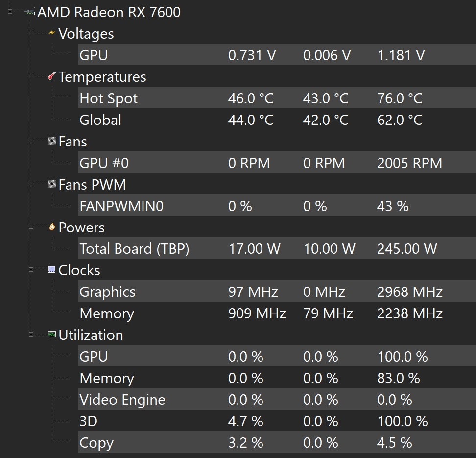Collapse the Voltages tree branch
Screen dimensions: 476x458
point(31,33)
